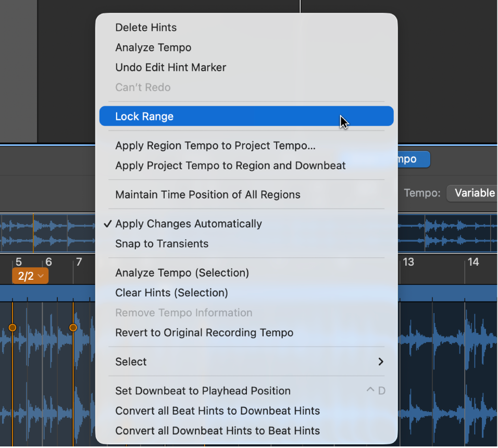This screenshot has width=498, height=448.
Task: Open Apply Region Tempo to Project Tempo…
Action: tap(246, 146)
